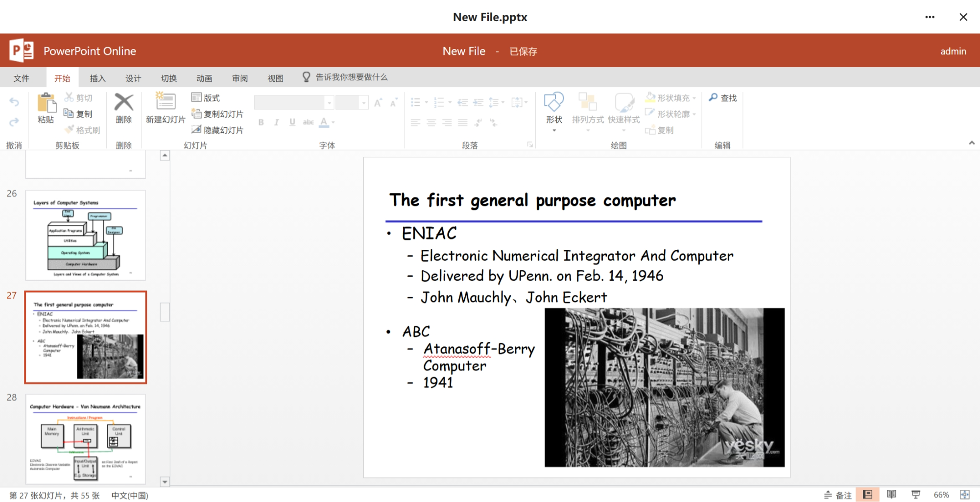Click the Undo arrow icon

(x=14, y=102)
